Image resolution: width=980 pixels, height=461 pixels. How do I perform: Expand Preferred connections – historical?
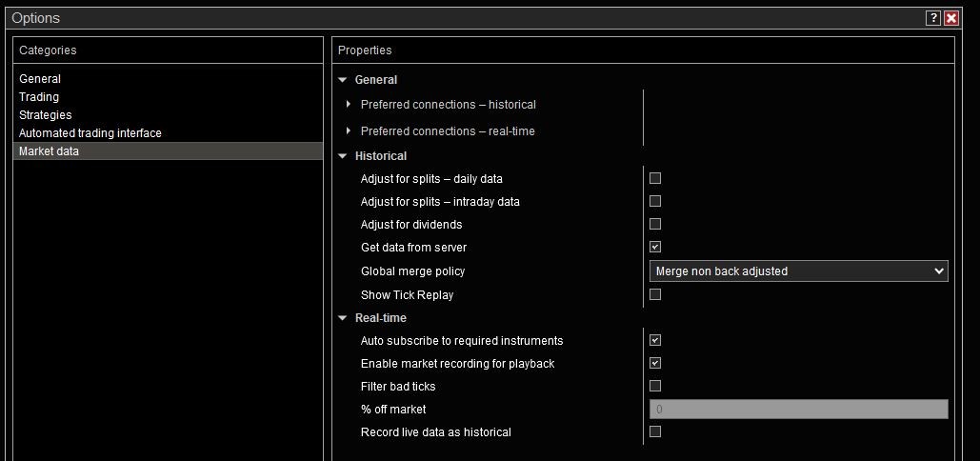pos(350,105)
